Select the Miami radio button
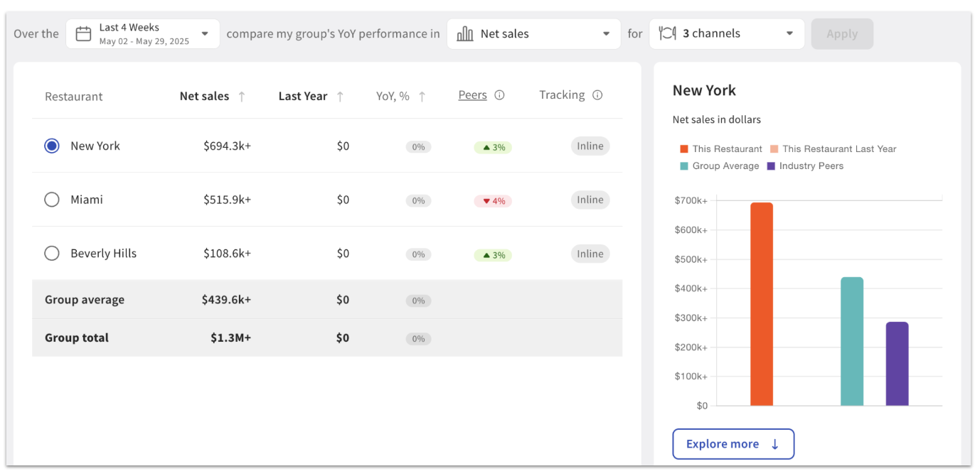 pos(52,200)
